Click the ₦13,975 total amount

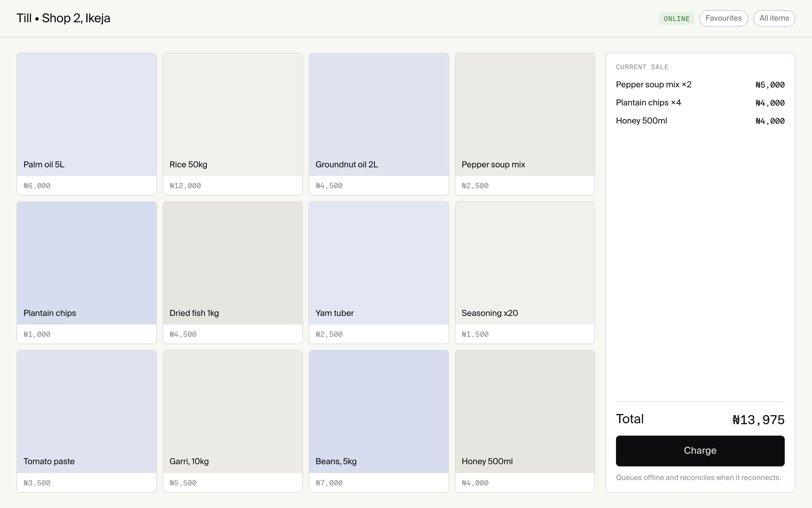click(x=758, y=420)
